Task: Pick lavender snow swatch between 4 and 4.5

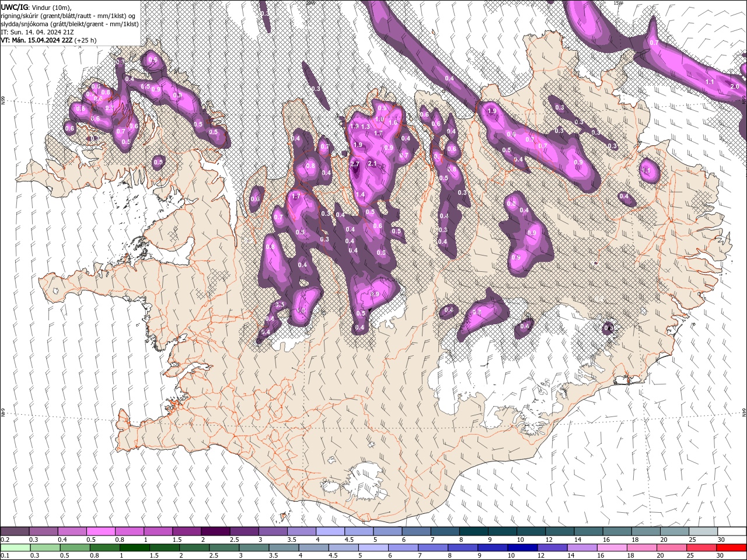Action: coord(330,531)
